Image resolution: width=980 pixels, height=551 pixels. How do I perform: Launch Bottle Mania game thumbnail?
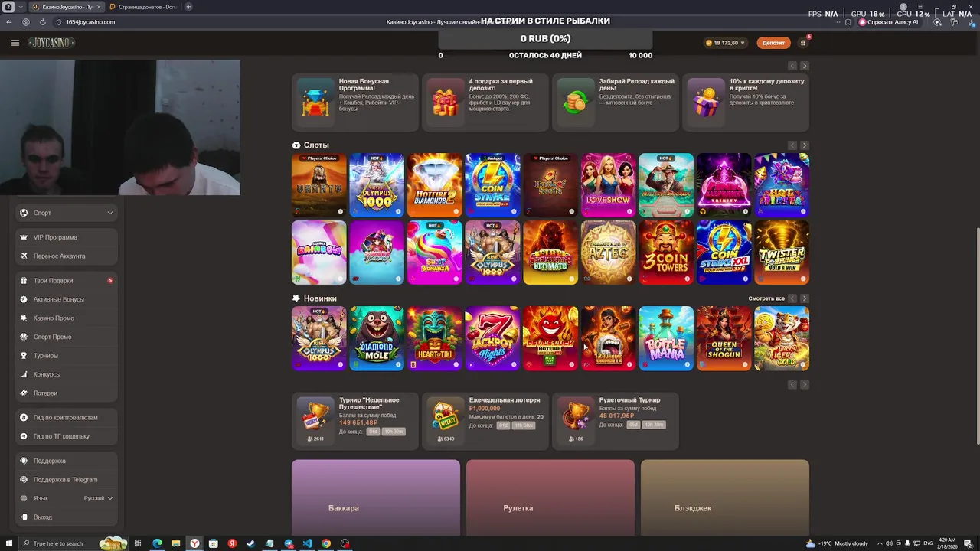click(666, 338)
